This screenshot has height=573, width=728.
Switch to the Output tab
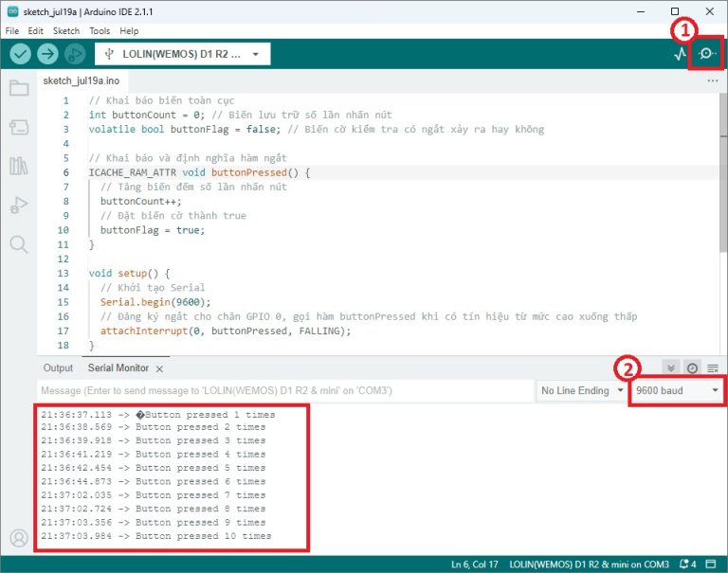click(x=58, y=367)
